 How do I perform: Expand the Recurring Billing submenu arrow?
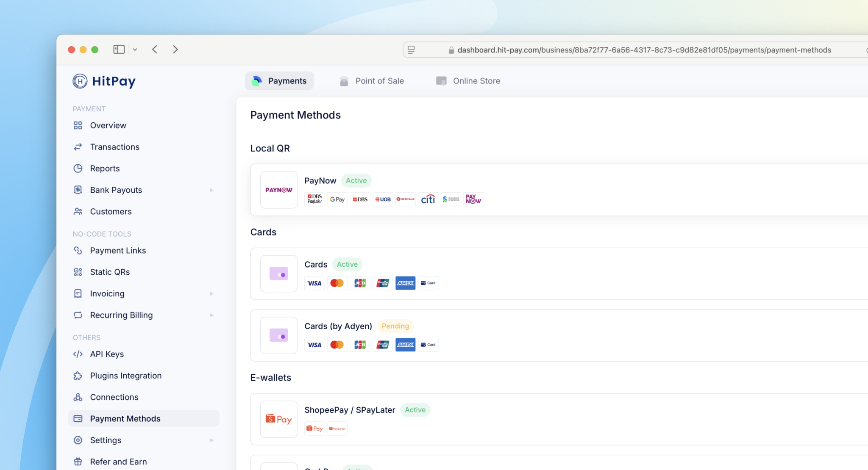[x=211, y=315]
